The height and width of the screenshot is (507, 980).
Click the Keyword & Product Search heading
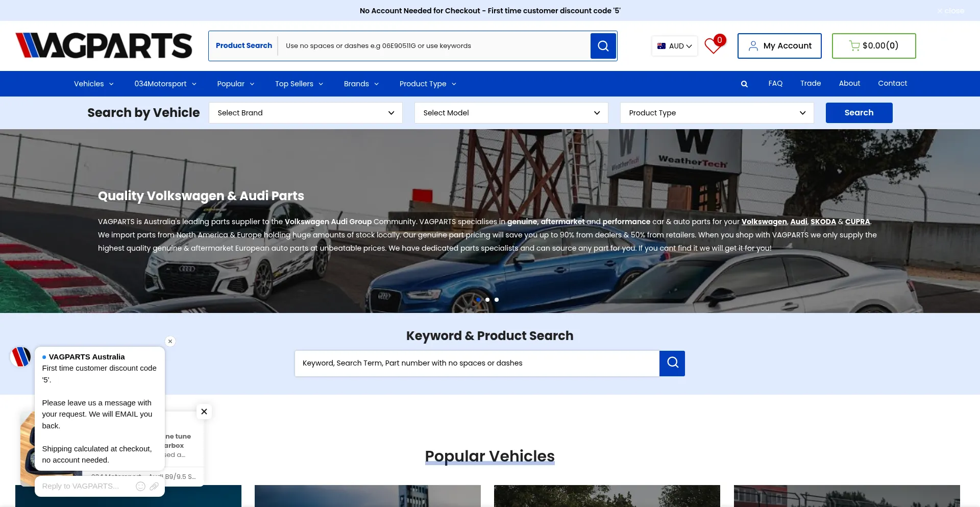(x=490, y=336)
